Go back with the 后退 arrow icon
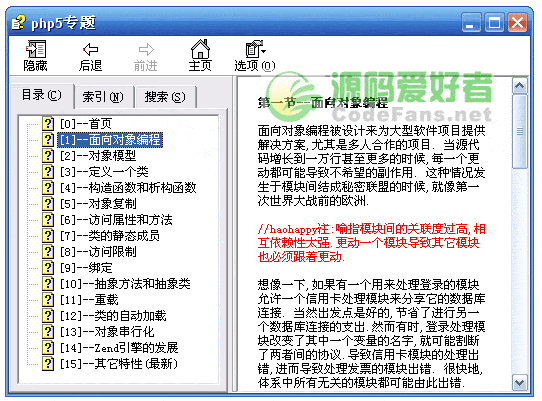542x401 pixels. click(90, 49)
